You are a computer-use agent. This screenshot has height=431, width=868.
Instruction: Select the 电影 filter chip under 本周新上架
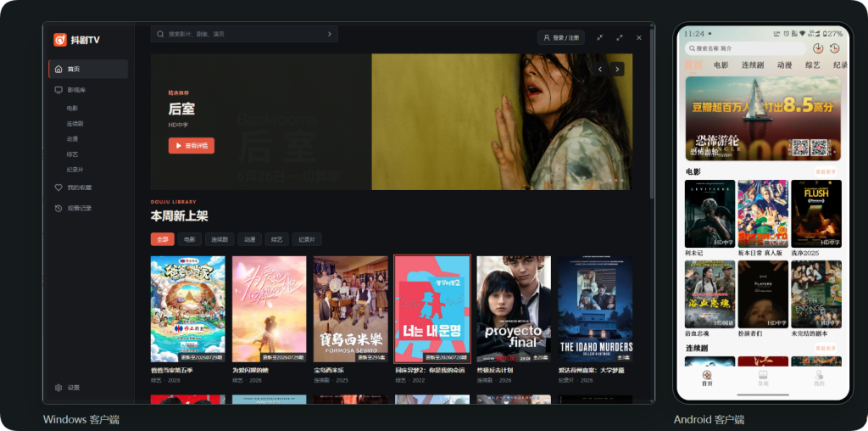(x=189, y=239)
